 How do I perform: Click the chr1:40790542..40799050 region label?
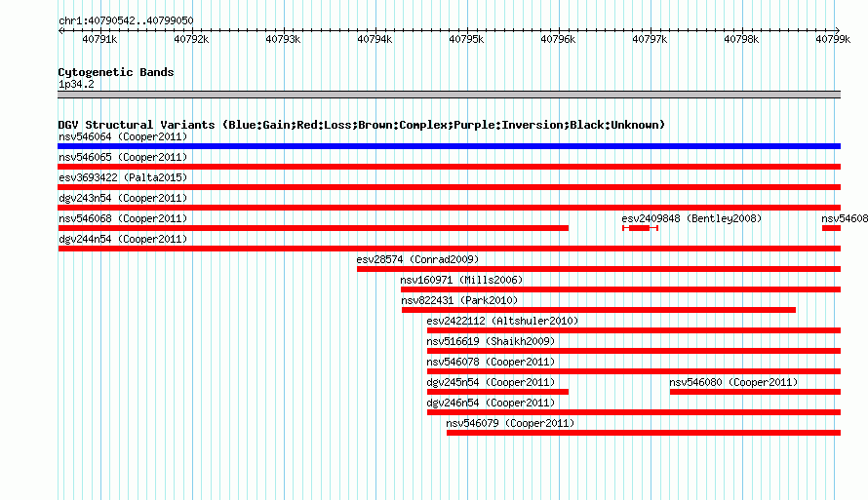pyautogui.click(x=126, y=20)
